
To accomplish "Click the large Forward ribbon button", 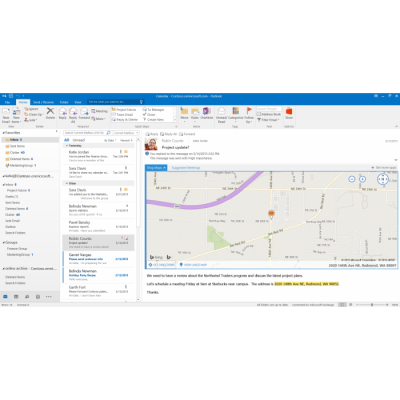I will (84, 113).
